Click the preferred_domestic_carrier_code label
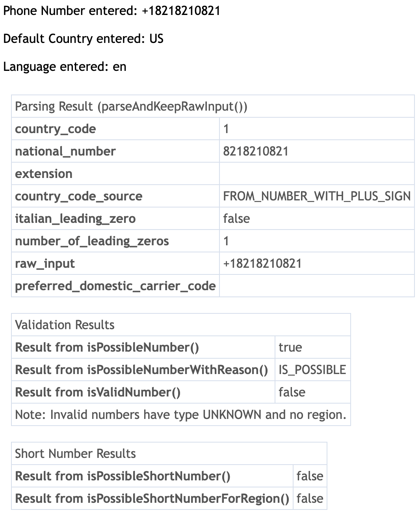 [x=115, y=286]
